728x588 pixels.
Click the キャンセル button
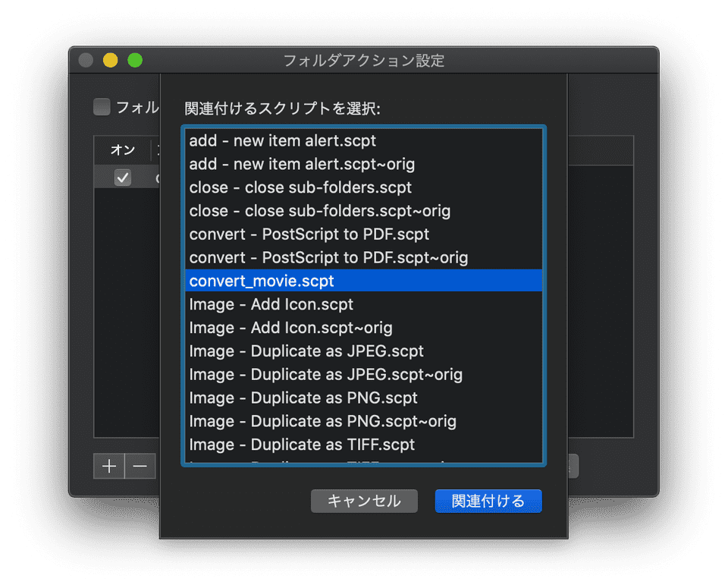click(364, 501)
